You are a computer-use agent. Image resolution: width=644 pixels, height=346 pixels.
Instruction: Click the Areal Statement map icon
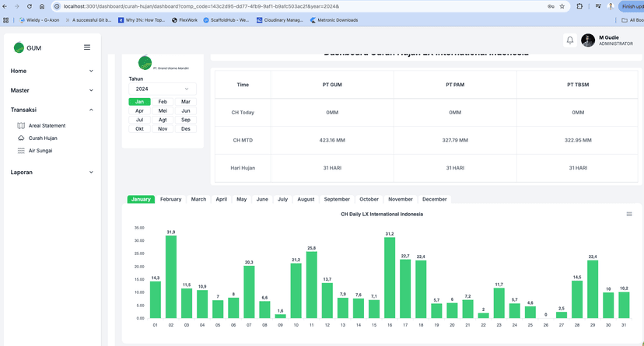tap(21, 126)
